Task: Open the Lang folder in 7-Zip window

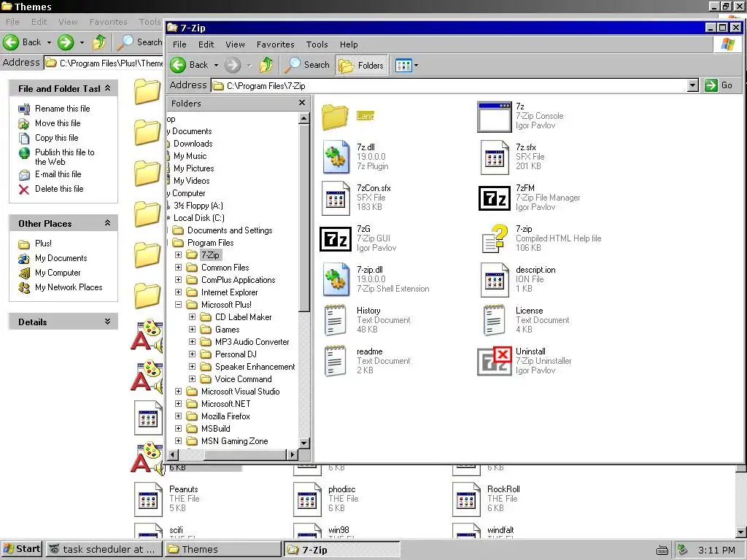Action: pos(336,117)
